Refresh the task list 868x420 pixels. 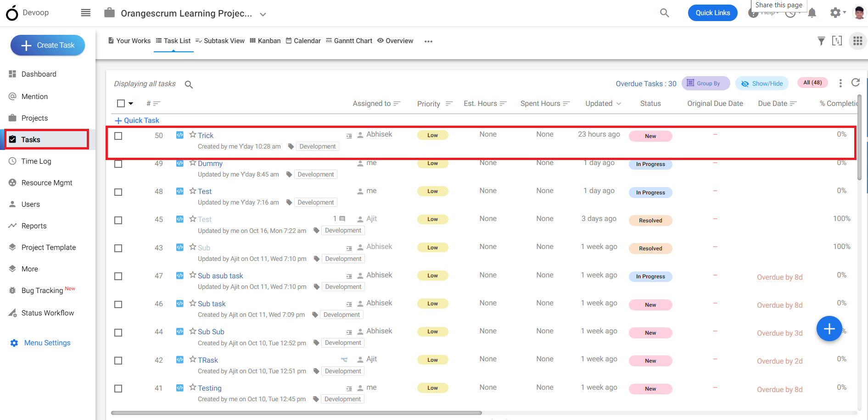click(856, 83)
